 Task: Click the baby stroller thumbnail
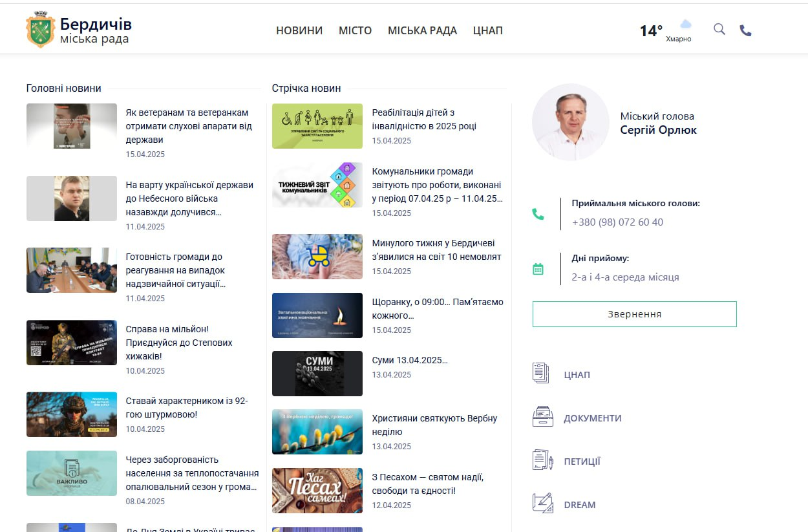[317, 257]
